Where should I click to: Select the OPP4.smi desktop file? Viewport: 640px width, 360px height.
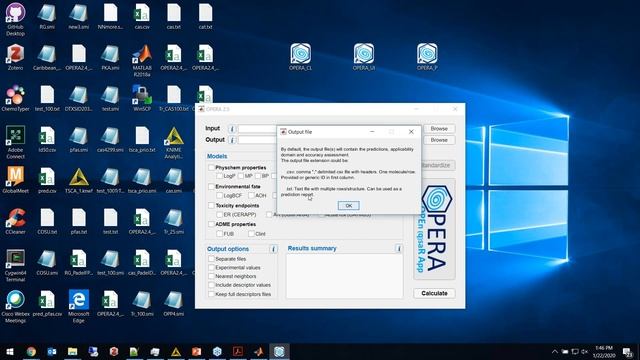pos(174,303)
